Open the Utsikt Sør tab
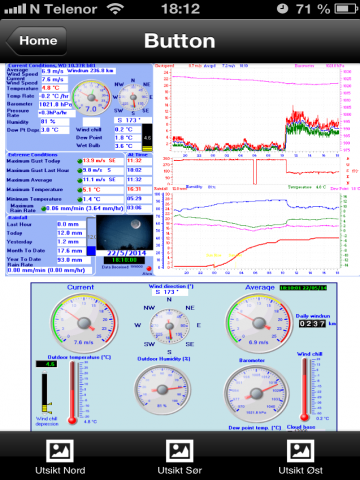Viewport: 360px width, 480px height. (180, 456)
